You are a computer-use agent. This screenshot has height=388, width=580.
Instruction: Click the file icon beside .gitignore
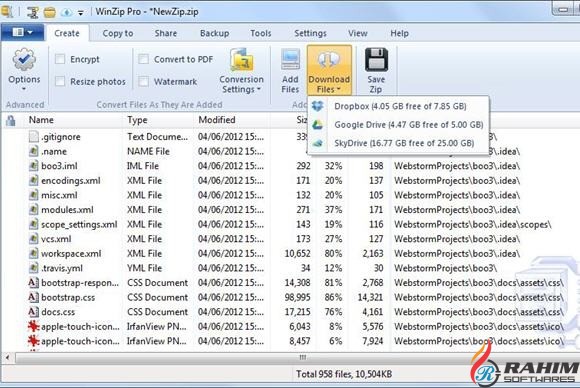click(34, 137)
